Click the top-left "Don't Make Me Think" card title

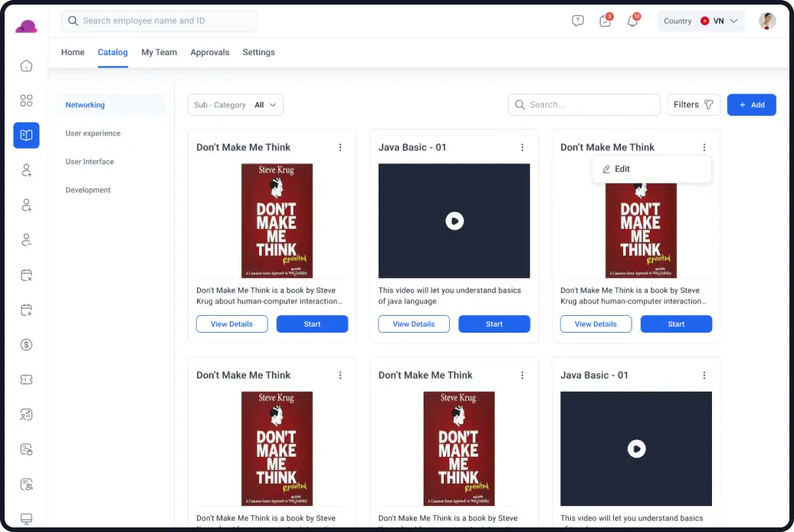pyautogui.click(x=244, y=147)
